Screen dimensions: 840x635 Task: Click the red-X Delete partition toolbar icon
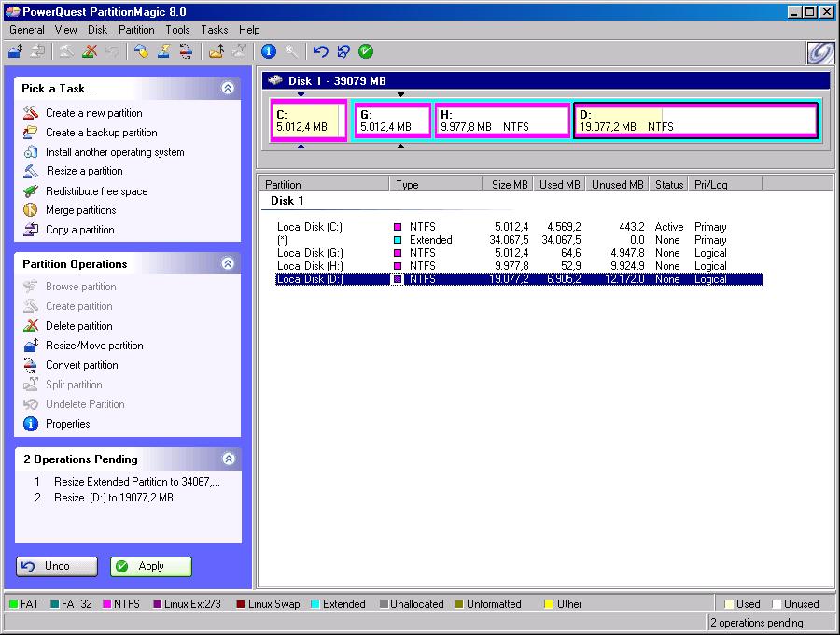90,51
